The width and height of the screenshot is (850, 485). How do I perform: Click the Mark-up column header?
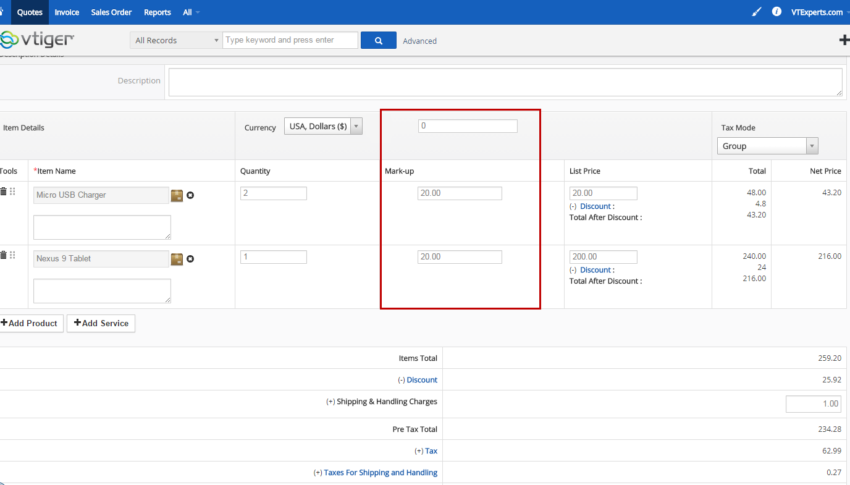(x=399, y=171)
